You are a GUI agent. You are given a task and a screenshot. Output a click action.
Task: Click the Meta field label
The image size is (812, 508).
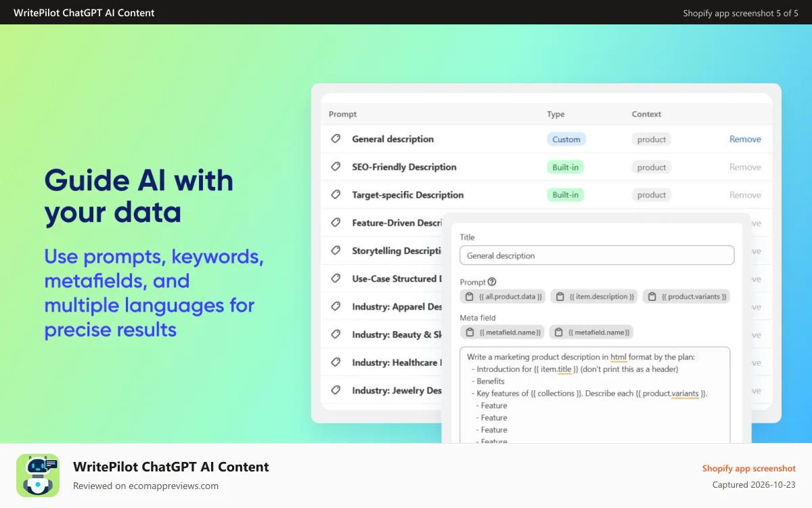[478, 317]
